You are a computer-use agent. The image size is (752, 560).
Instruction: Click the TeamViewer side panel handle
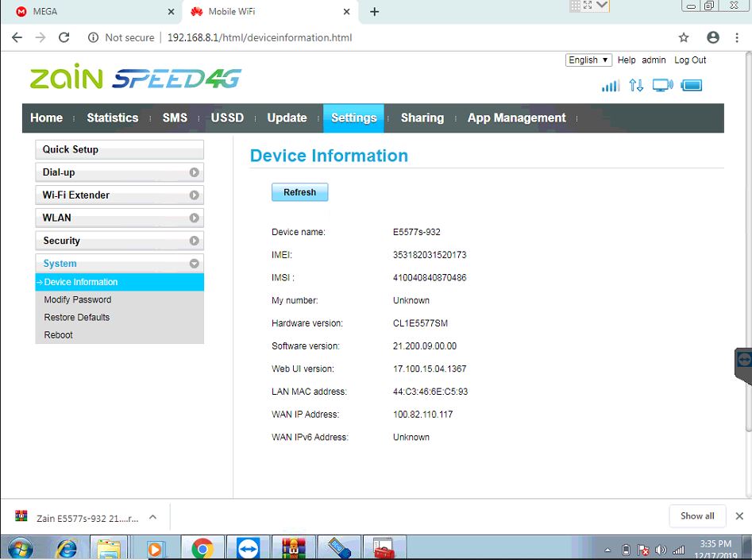(744, 365)
